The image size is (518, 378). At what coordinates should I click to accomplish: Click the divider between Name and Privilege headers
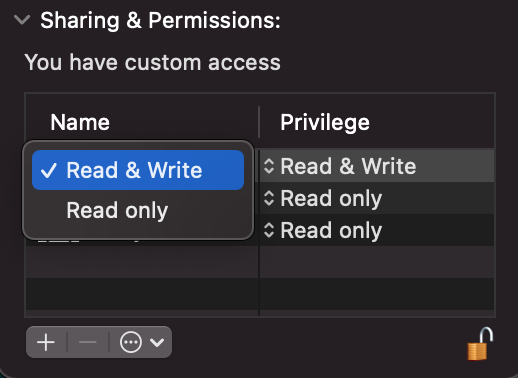click(x=259, y=122)
